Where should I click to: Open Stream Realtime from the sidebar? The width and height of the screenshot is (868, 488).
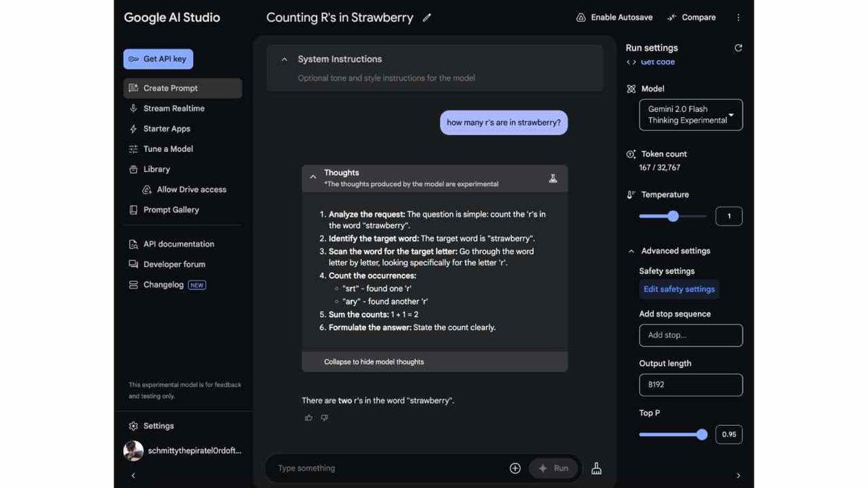point(174,108)
